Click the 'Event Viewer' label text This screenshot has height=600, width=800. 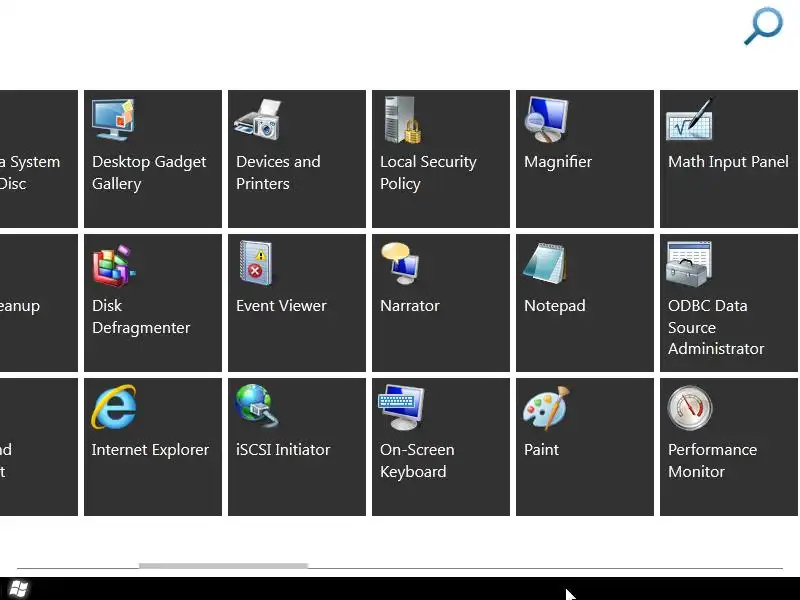coord(281,306)
